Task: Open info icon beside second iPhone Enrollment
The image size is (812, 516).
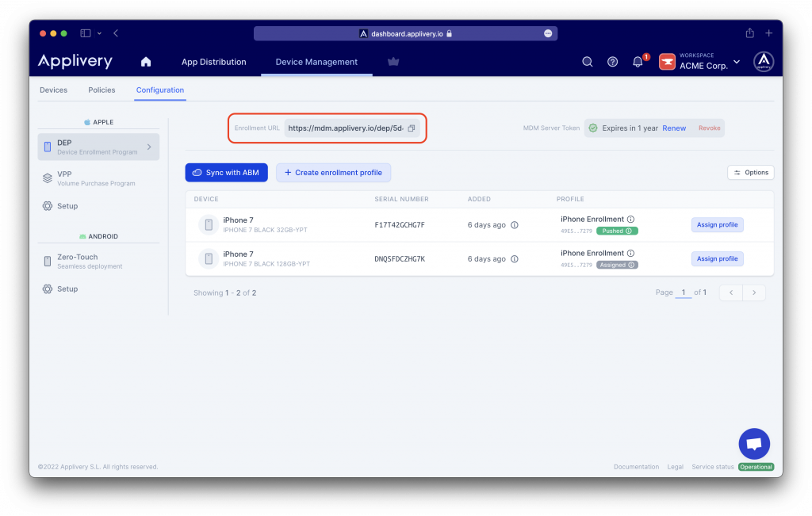Action: point(630,254)
